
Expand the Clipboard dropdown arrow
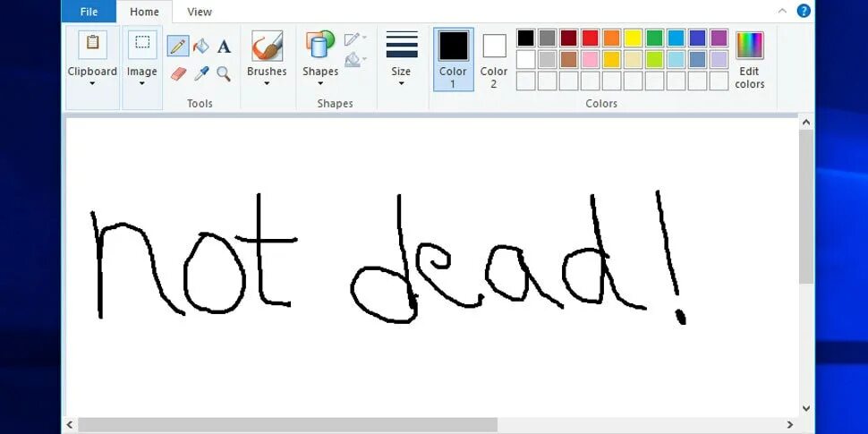coord(92,84)
